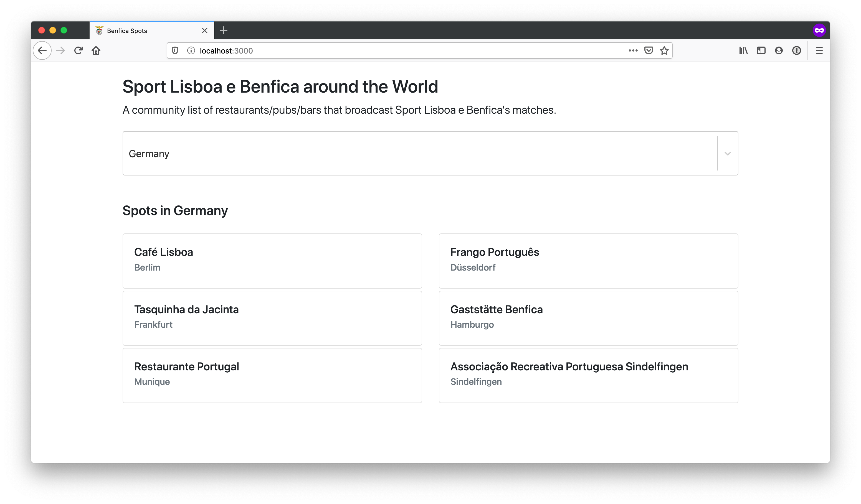This screenshot has height=504, width=861.
Task: Show site information for localhost
Action: tap(191, 50)
